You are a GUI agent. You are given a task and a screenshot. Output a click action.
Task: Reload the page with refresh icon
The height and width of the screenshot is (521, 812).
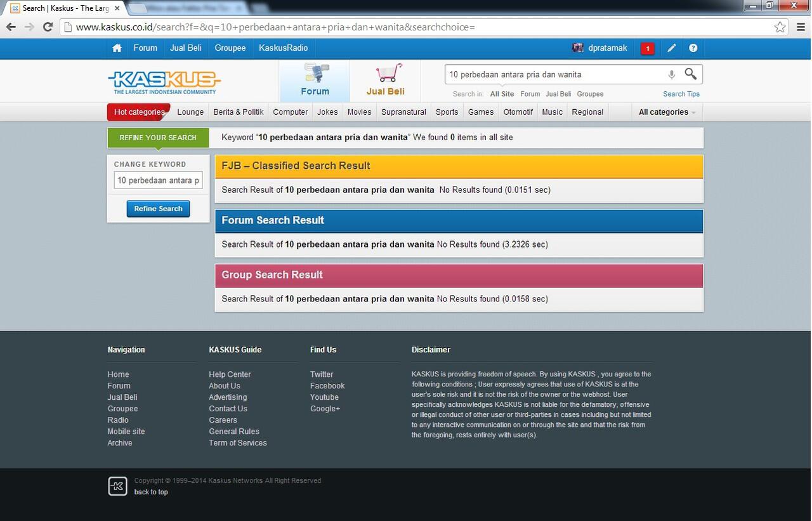[48, 27]
